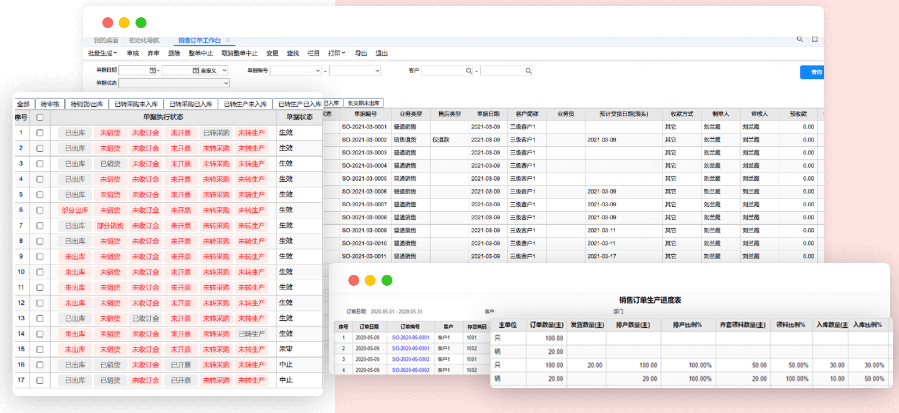Click 删除 in the toolbar

[174, 53]
